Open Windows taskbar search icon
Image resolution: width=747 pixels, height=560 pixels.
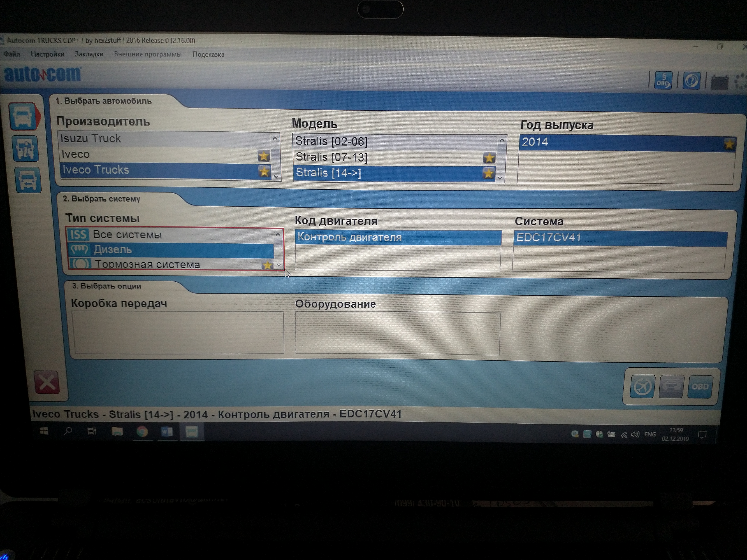pyautogui.click(x=68, y=431)
